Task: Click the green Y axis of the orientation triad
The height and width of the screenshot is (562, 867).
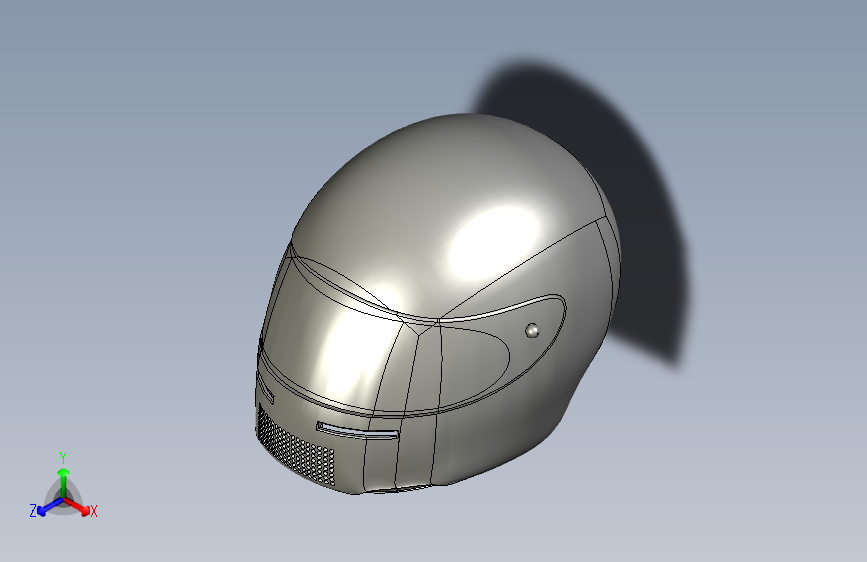Action: point(64,483)
